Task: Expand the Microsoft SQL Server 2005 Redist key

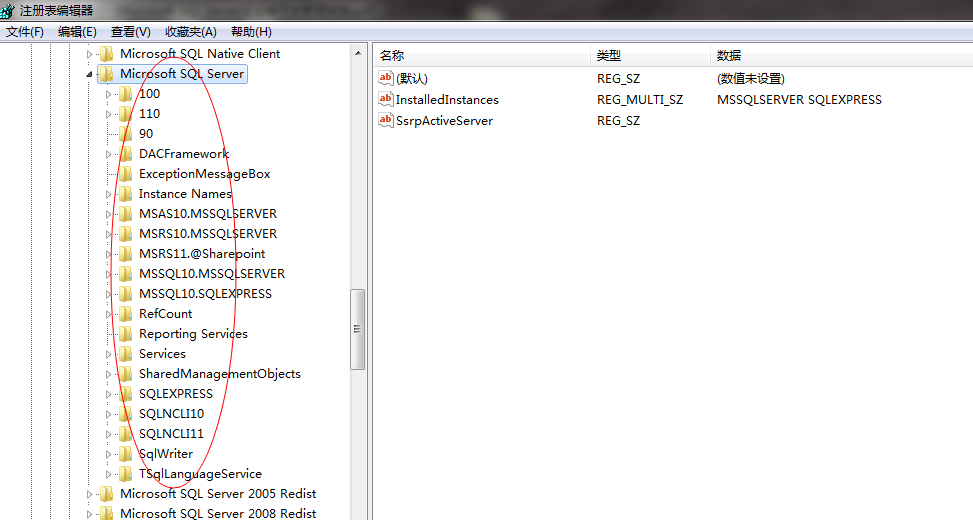Action: (x=90, y=494)
